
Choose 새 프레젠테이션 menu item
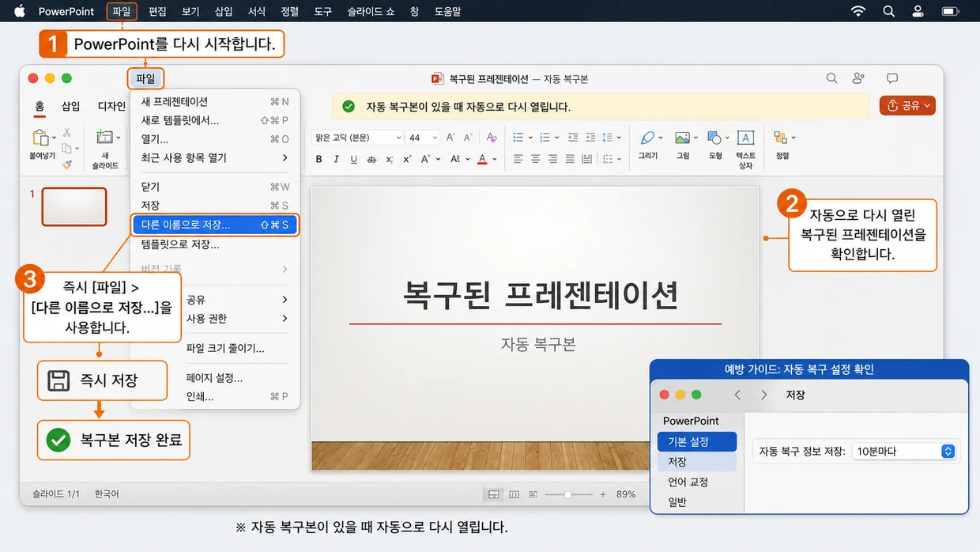(x=215, y=101)
